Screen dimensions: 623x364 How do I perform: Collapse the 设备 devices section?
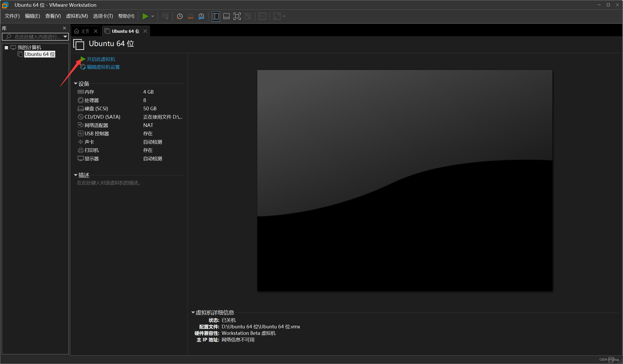coord(76,84)
